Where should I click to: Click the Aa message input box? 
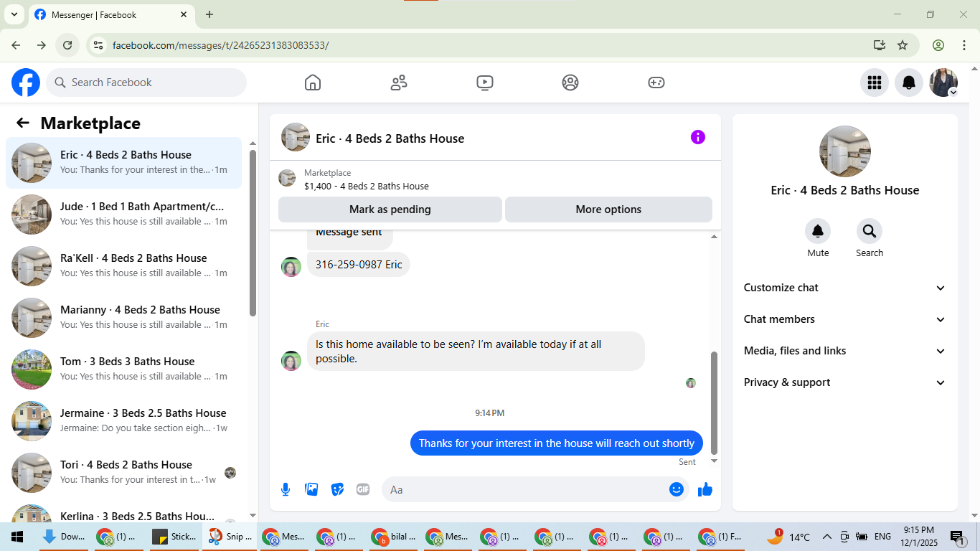524,489
